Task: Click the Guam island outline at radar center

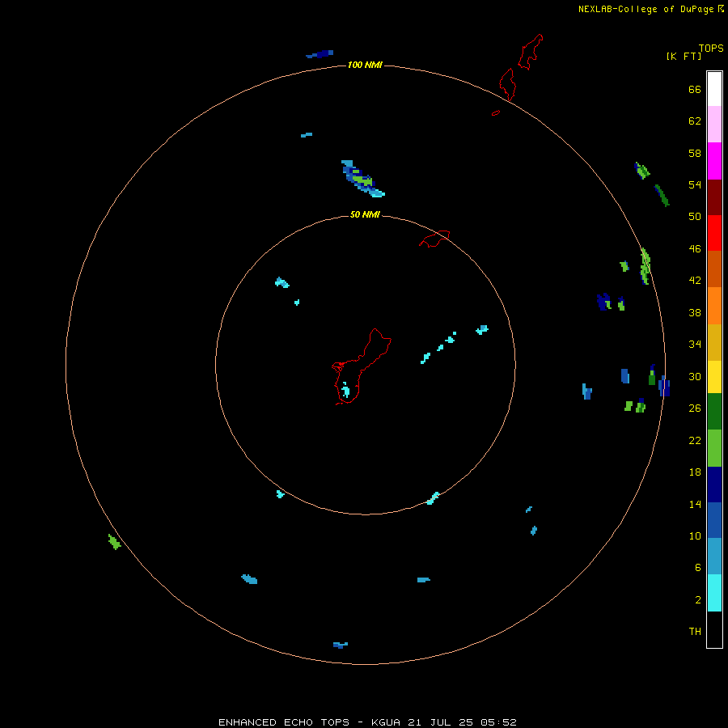Action: tap(362, 366)
